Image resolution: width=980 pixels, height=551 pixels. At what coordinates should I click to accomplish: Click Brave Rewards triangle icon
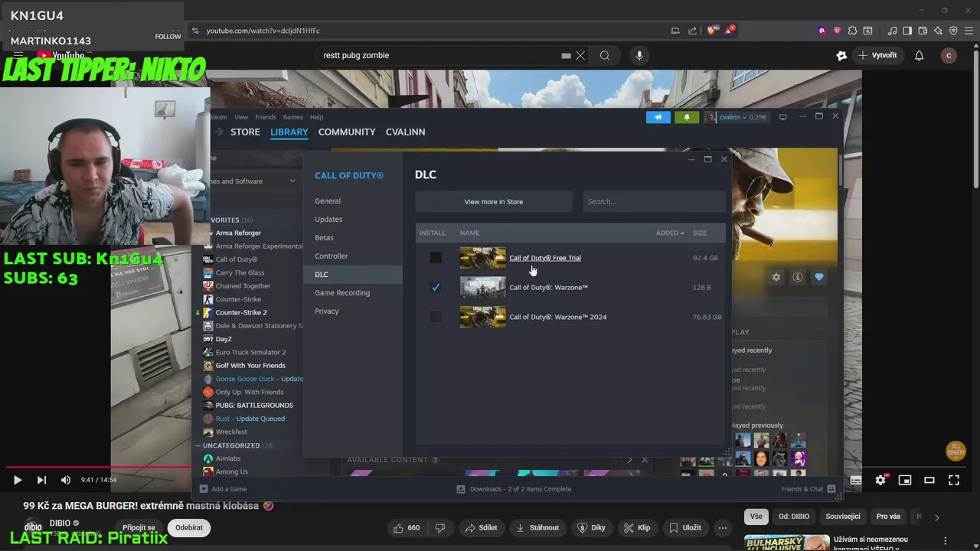point(730,31)
